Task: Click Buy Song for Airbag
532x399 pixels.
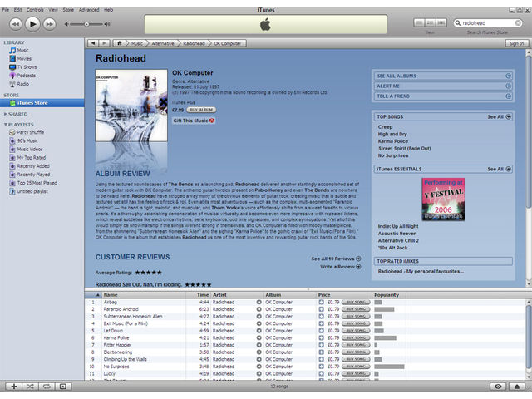Action: 356,302
